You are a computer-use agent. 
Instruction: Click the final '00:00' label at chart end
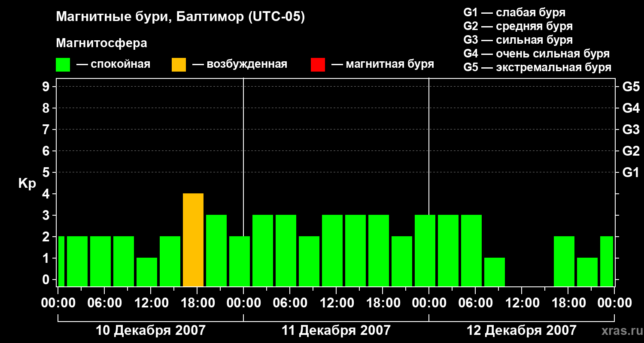[x=614, y=303]
